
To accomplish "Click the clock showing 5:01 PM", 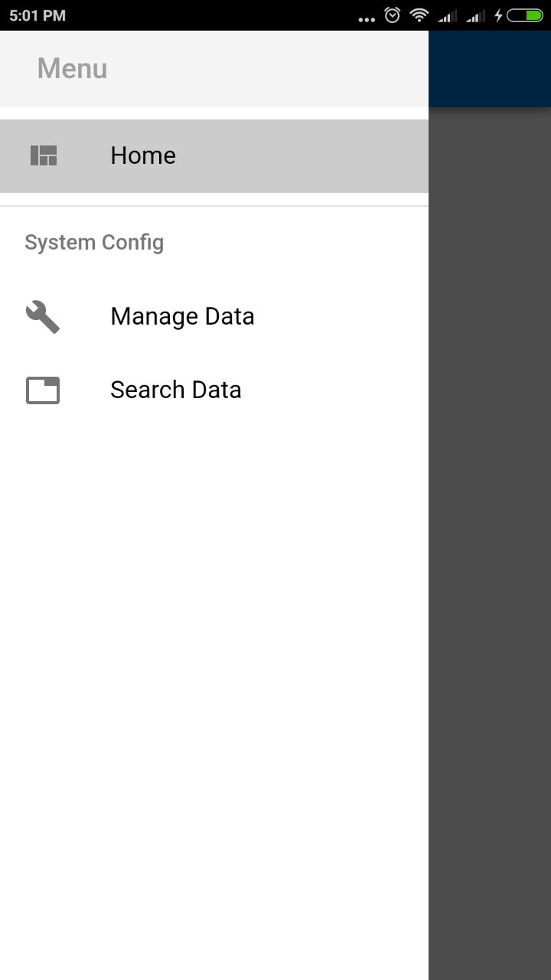I will tap(37, 15).
